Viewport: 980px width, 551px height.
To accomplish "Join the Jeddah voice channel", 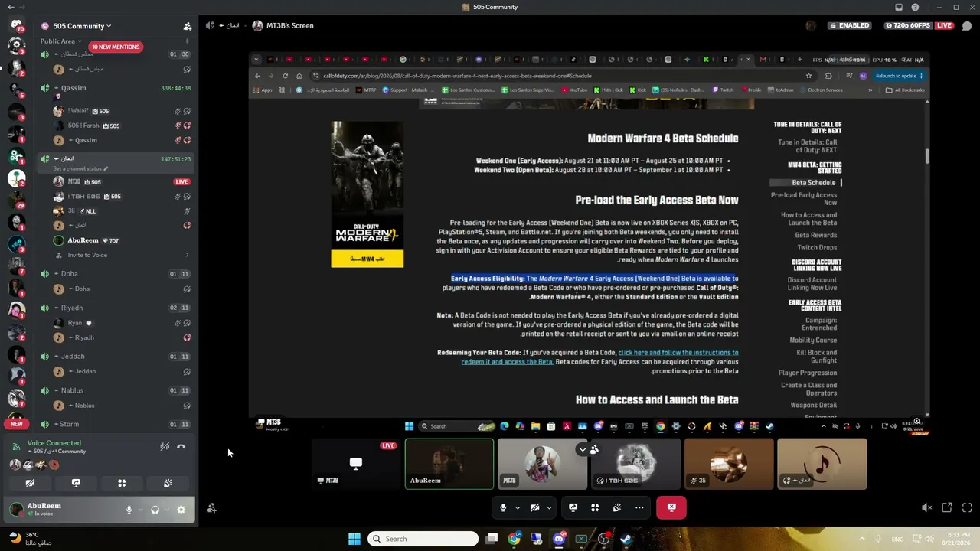I will (116, 356).
